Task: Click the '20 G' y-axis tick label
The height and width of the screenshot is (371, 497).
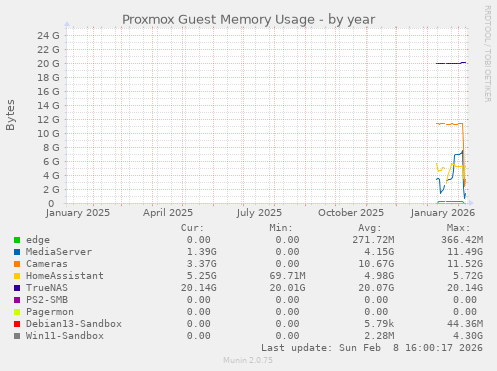Action: (x=48, y=63)
